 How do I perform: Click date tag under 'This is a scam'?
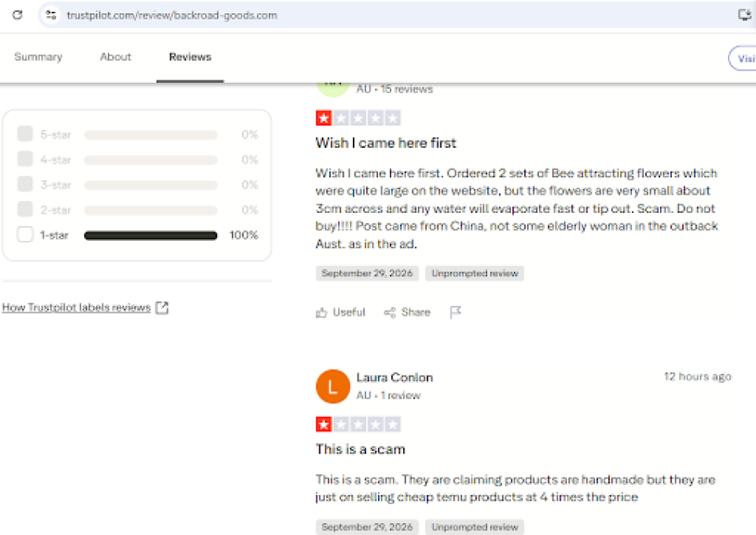[x=367, y=527]
